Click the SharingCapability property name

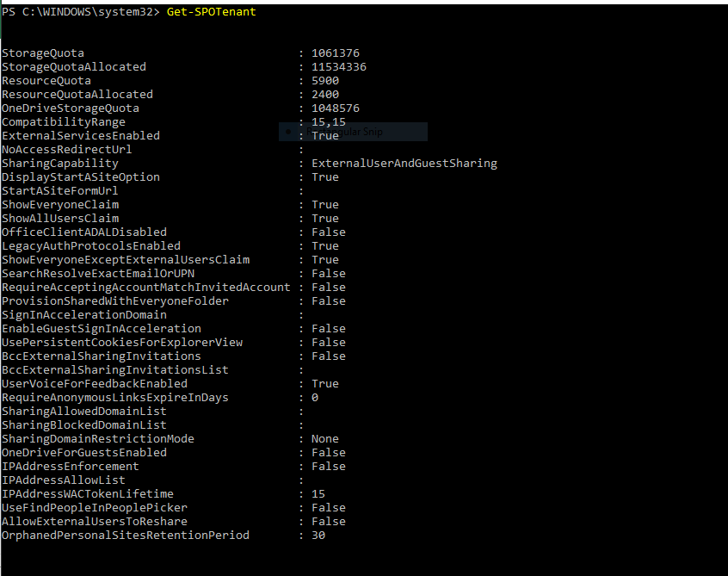pyautogui.click(x=60, y=164)
